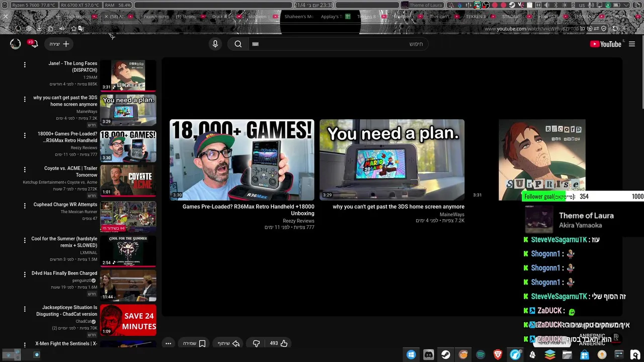Open Steam from the taskbar
The height and width of the screenshot is (362, 644).
coord(446,354)
